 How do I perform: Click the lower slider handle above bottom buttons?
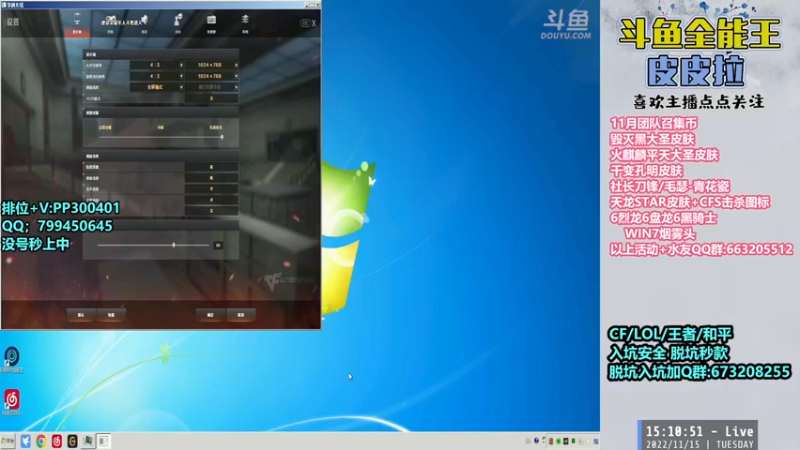pyautogui.click(x=174, y=245)
